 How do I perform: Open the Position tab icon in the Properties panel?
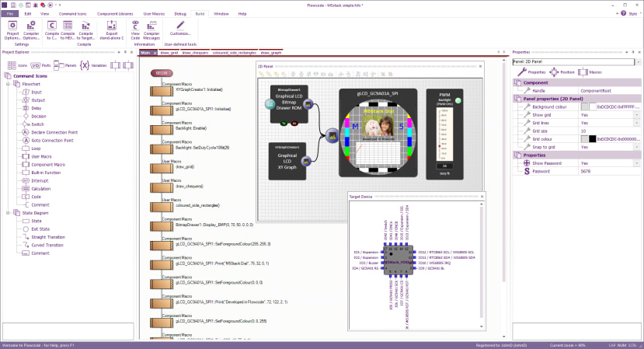click(554, 72)
